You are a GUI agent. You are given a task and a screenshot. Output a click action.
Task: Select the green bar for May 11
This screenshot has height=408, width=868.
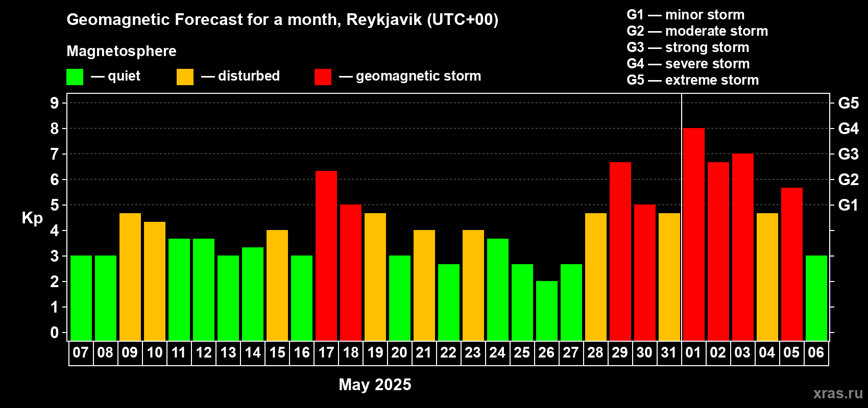coord(179,290)
